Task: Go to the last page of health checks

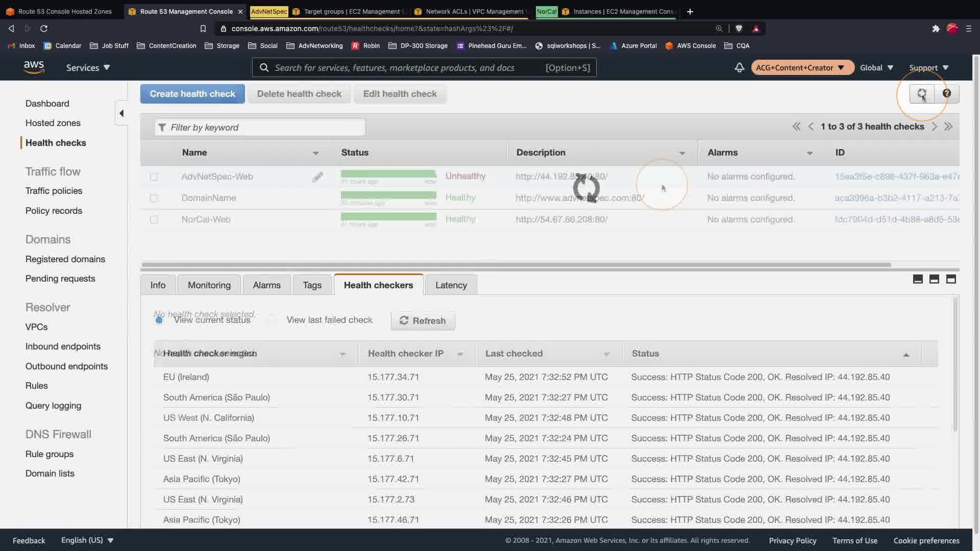Action: pyautogui.click(x=948, y=127)
